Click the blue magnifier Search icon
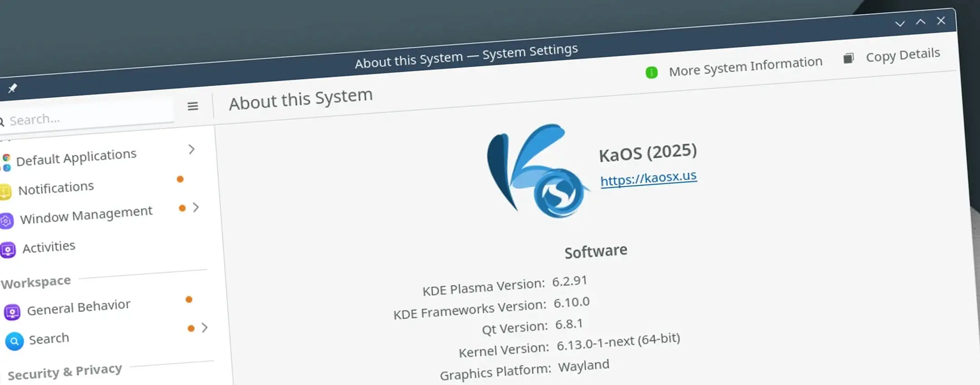The image size is (980, 385). pyautogui.click(x=14, y=341)
